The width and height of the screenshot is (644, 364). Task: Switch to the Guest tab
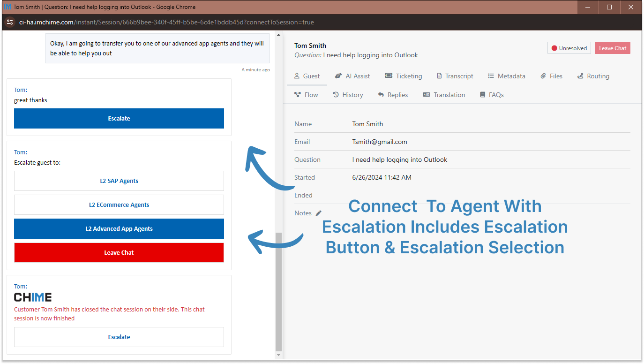307,76
